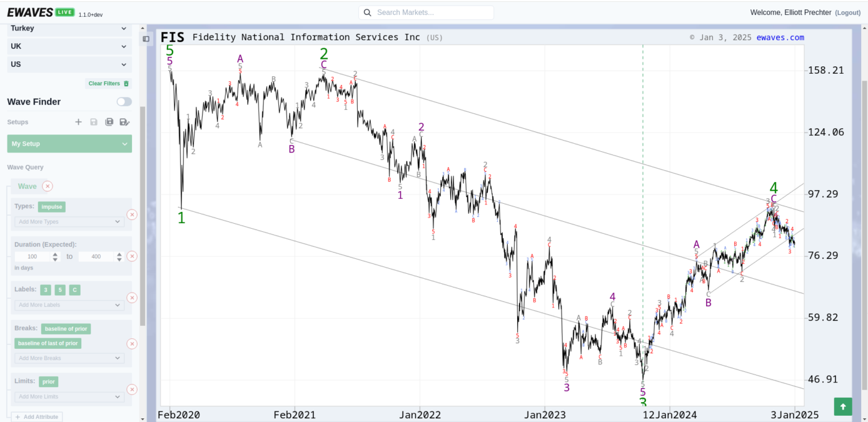Click the 124.06 price axis label
Screen dimensions: 868x422
pyautogui.click(x=826, y=132)
